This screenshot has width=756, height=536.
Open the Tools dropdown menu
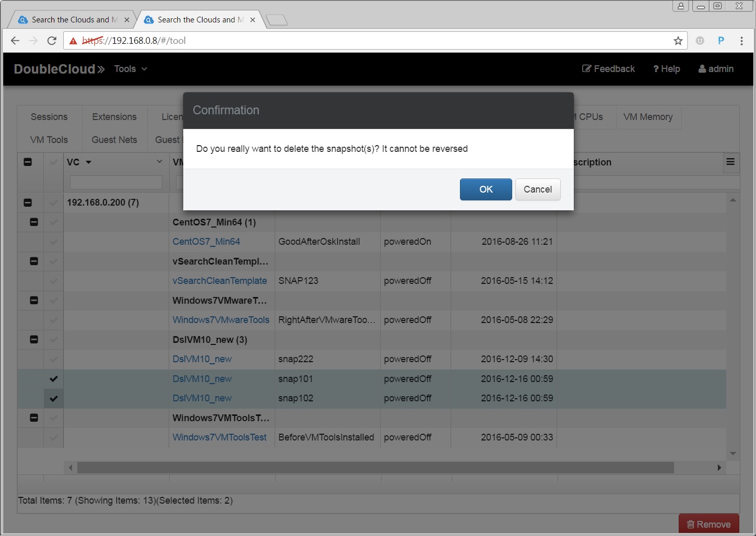[131, 69]
